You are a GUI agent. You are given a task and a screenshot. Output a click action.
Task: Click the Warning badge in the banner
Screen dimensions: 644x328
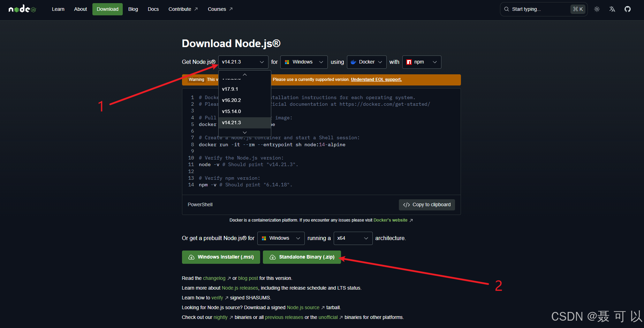196,80
